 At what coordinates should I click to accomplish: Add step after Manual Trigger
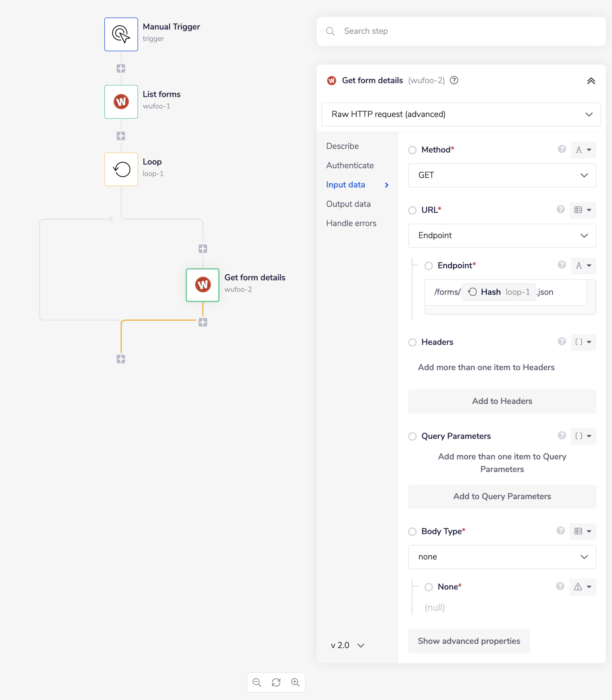pyautogui.click(x=121, y=68)
